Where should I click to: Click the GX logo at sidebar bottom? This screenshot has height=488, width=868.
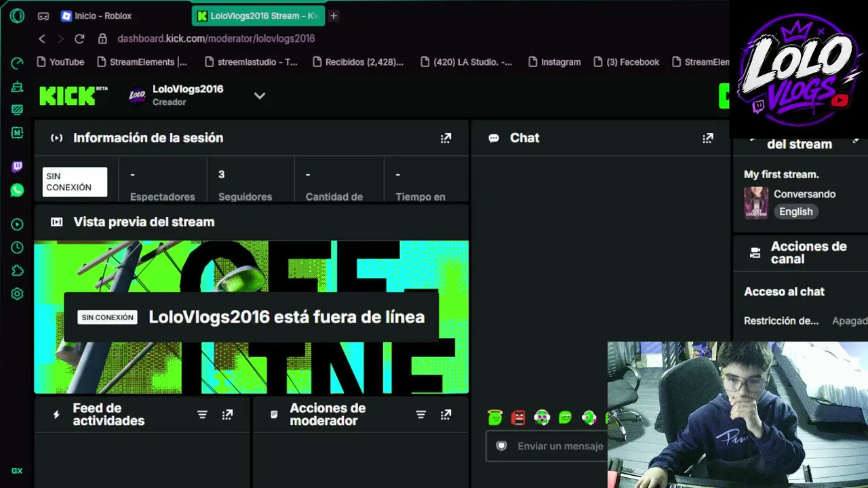17,471
